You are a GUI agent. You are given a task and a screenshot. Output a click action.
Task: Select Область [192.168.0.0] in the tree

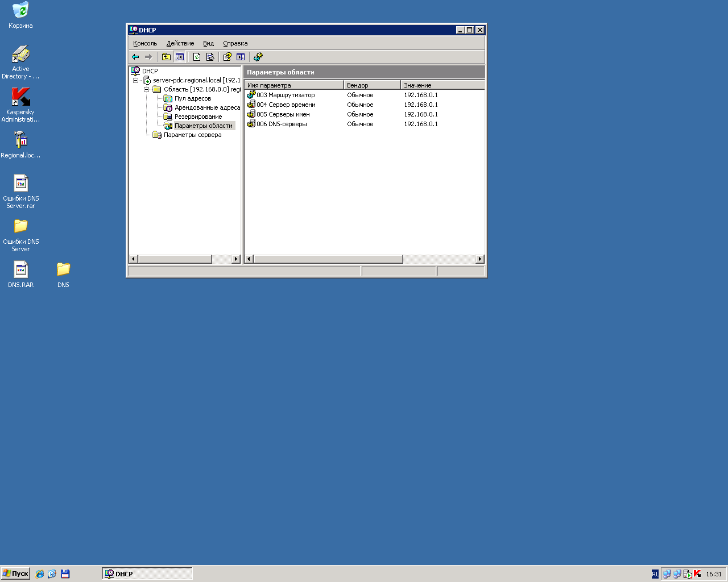point(202,89)
